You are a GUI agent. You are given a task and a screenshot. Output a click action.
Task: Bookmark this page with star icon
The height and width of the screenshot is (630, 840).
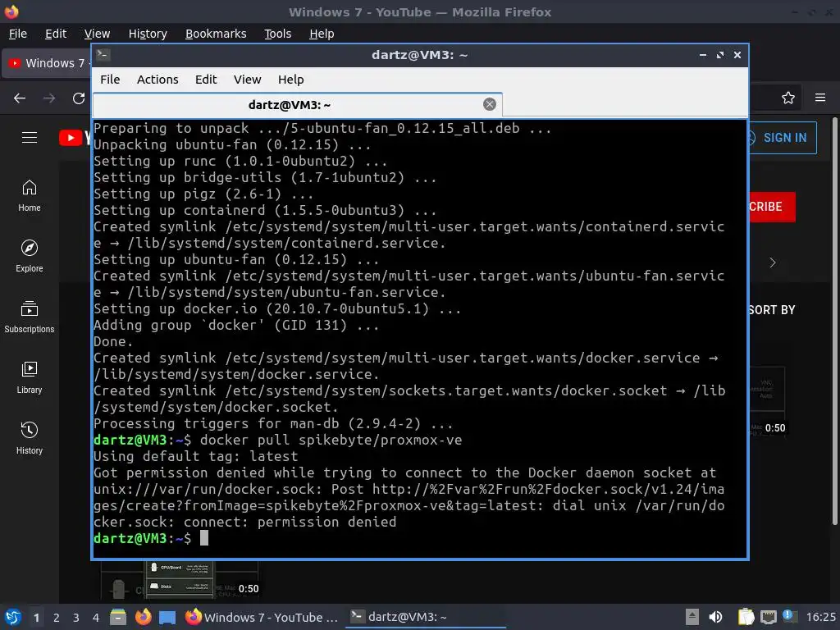[x=788, y=98]
